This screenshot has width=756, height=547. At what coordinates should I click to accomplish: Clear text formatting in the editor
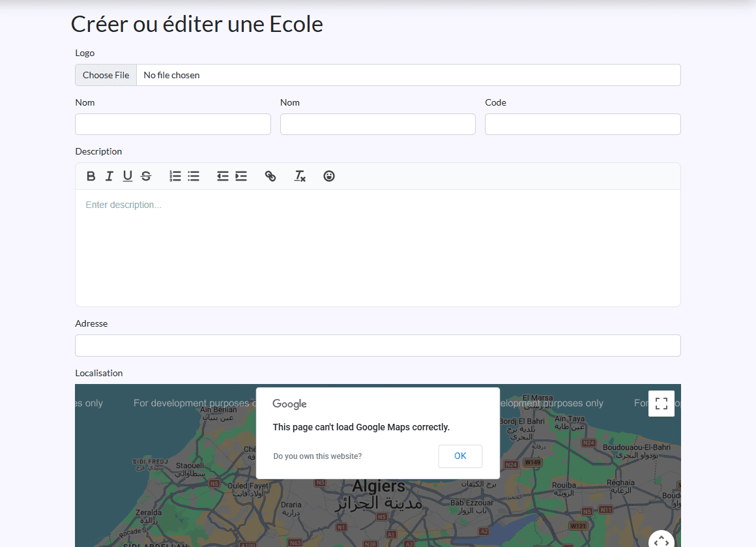point(299,176)
